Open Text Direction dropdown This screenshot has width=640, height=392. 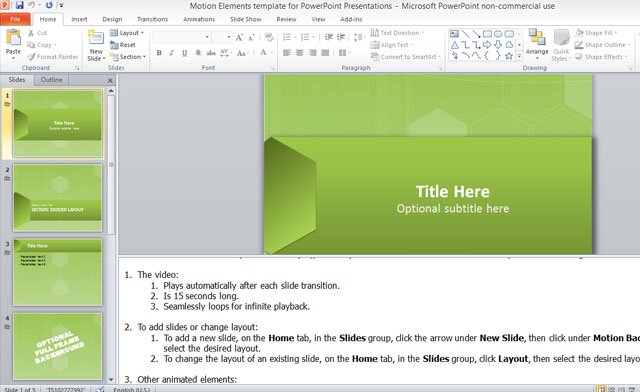click(x=397, y=33)
